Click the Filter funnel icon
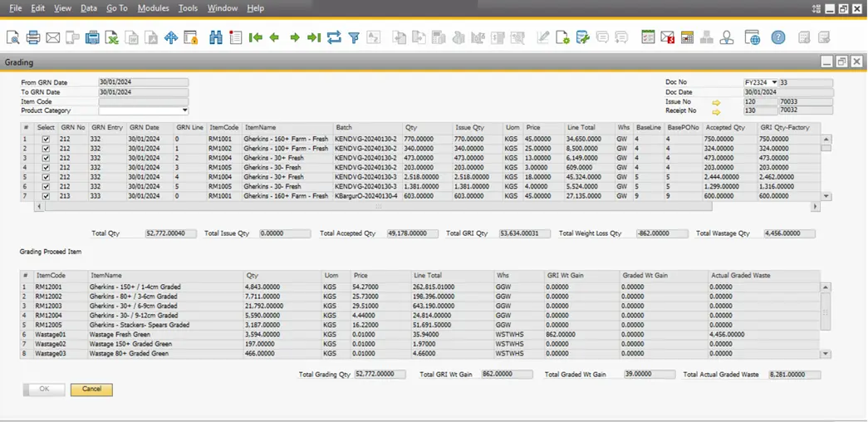868x422 pixels. (x=354, y=37)
